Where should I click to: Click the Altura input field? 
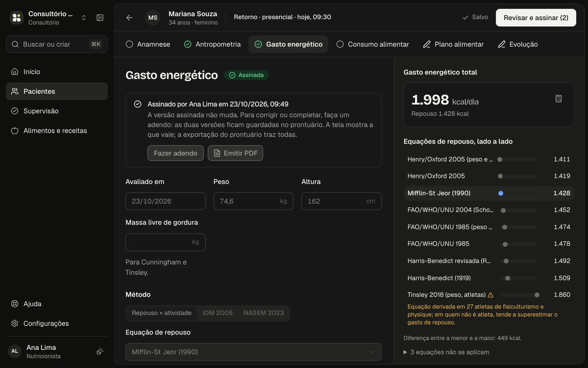pos(341,201)
